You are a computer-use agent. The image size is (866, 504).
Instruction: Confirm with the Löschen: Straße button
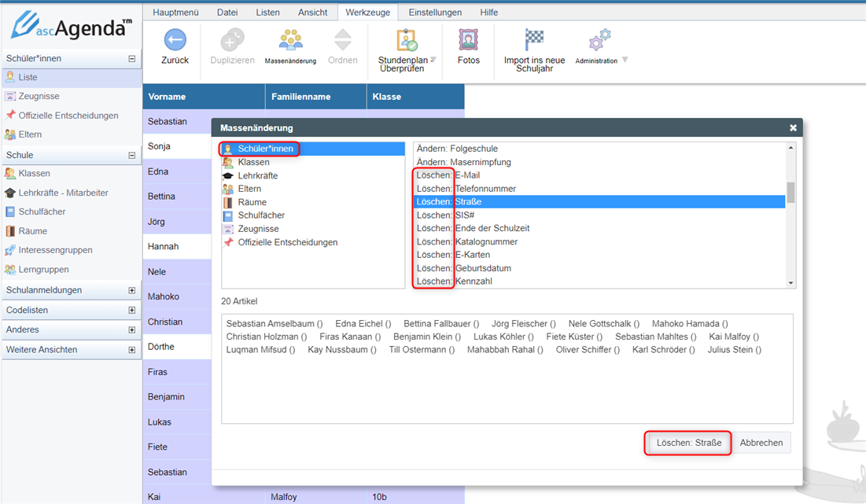click(x=689, y=443)
